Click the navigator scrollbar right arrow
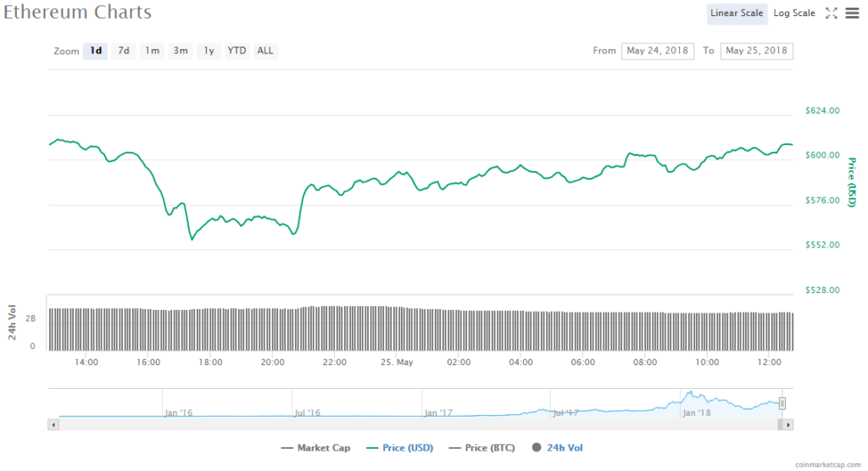Image resolution: width=868 pixels, height=471 pixels. tap(788, 424)
